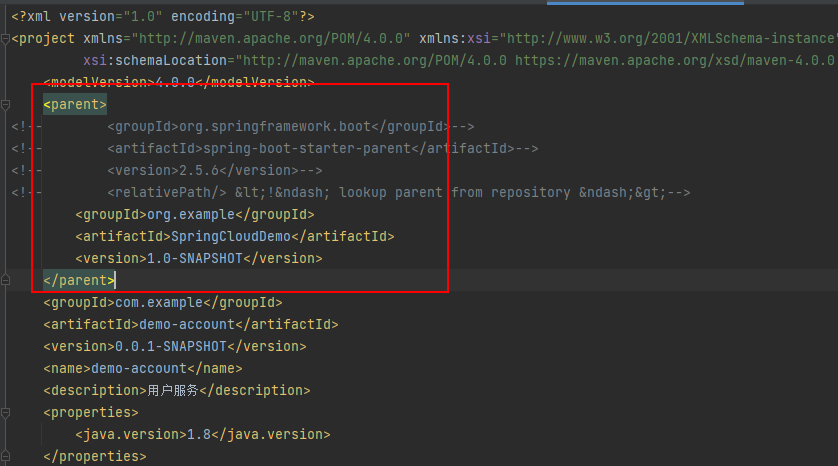Click commented org.springframework.boot groupId
838x466 pixels.
[291, 127]
